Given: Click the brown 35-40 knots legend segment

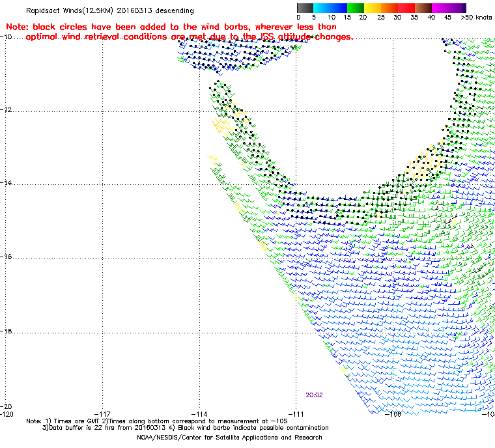Looking at the screenshot, I should [423, 8].
